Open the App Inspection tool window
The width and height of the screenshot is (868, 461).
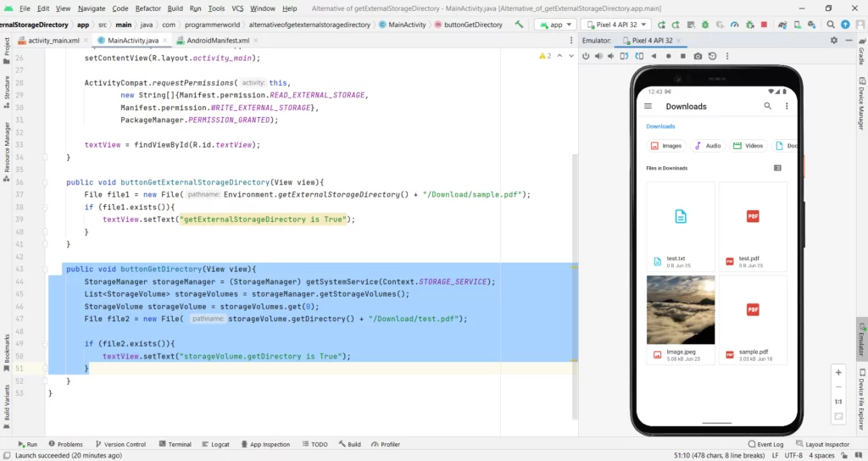(265, 444)
